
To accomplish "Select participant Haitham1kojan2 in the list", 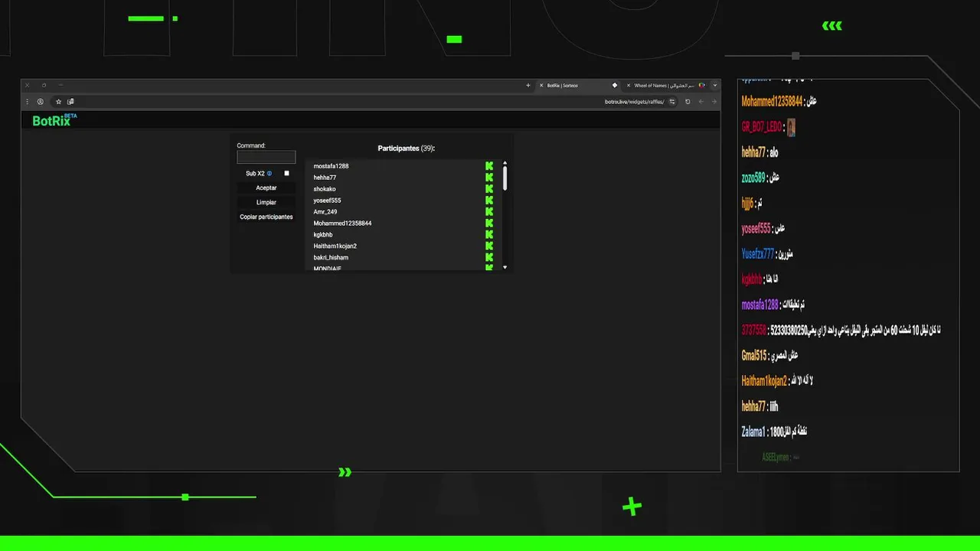I will [x=335, y=246].
